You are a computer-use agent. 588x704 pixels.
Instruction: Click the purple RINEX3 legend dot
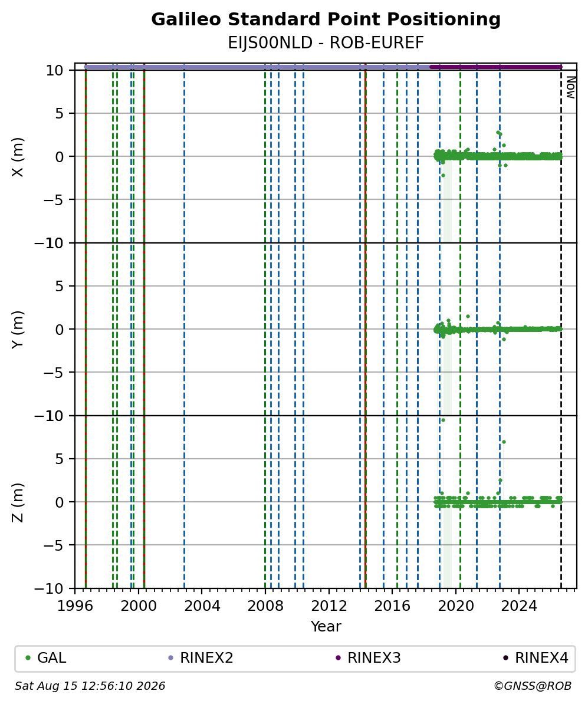(x=339, y=658)
